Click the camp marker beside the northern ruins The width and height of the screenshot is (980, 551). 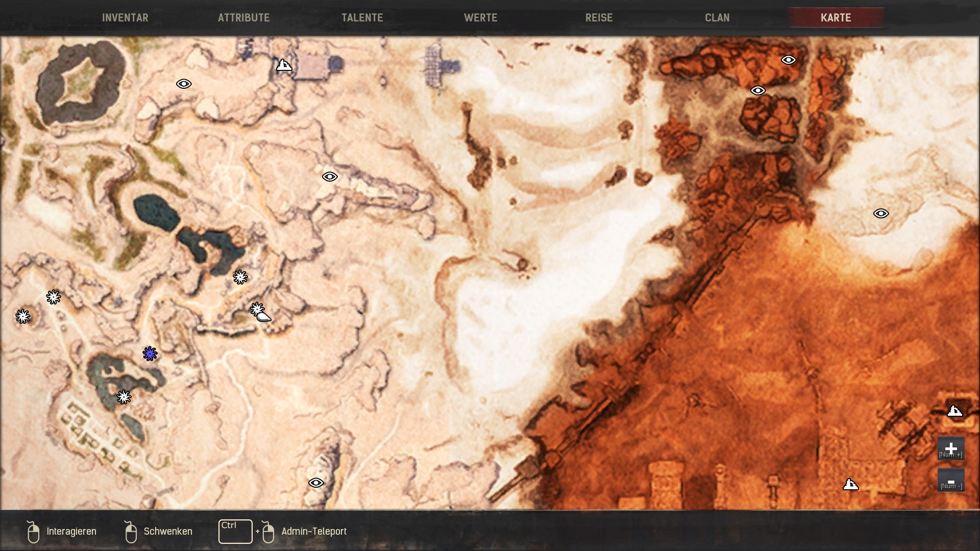pos(284,65)
